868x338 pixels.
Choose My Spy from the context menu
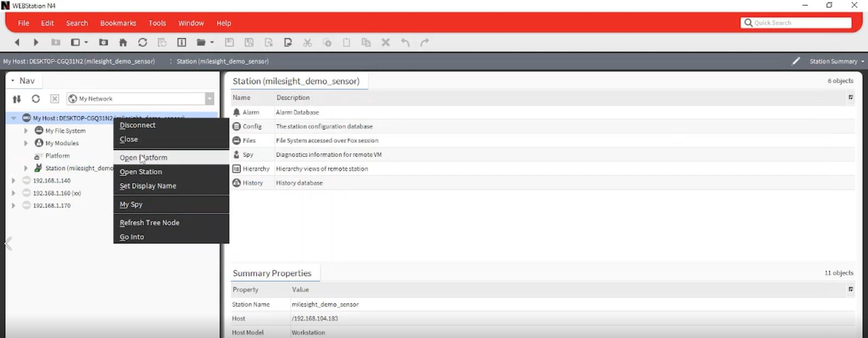click(171, 205)
